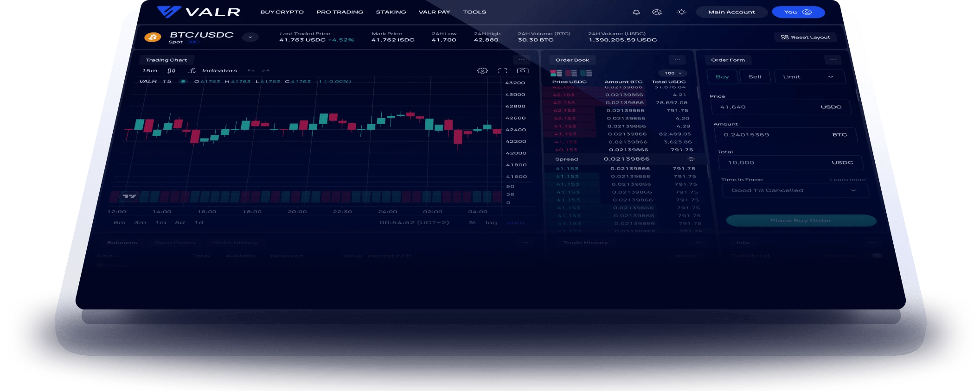Select 1d chart range
The width and height of the screenshot is (980, 391).
pos(199,223)
